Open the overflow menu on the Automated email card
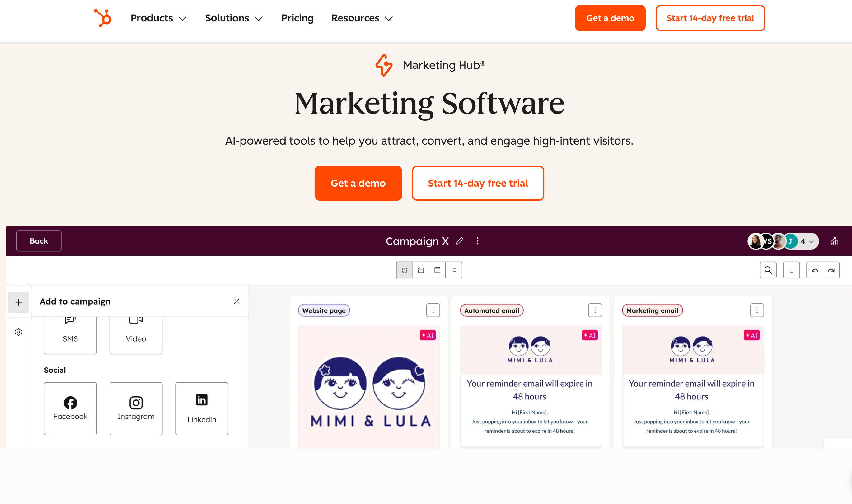 click(595, 310)
